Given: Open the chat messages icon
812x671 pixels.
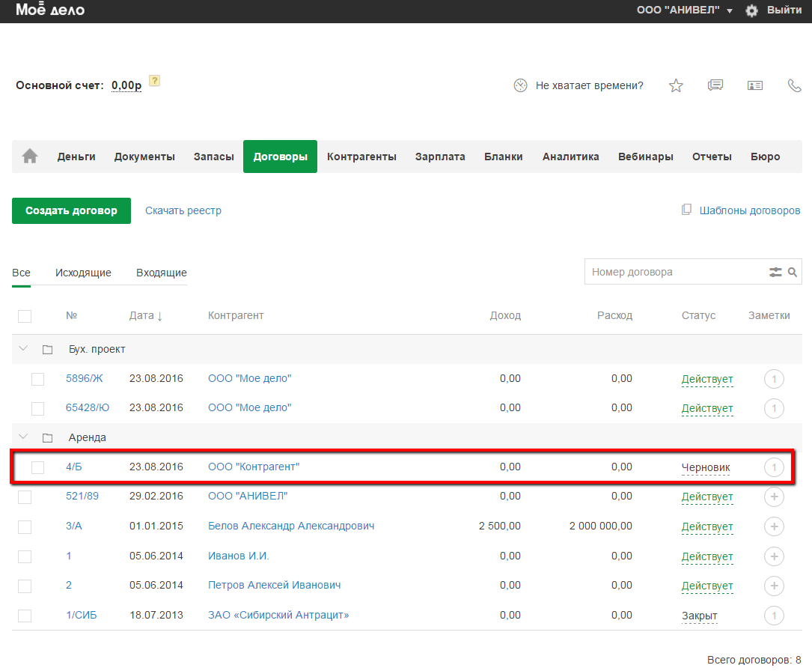Looking at the screenshot, I should coord(715,85).
